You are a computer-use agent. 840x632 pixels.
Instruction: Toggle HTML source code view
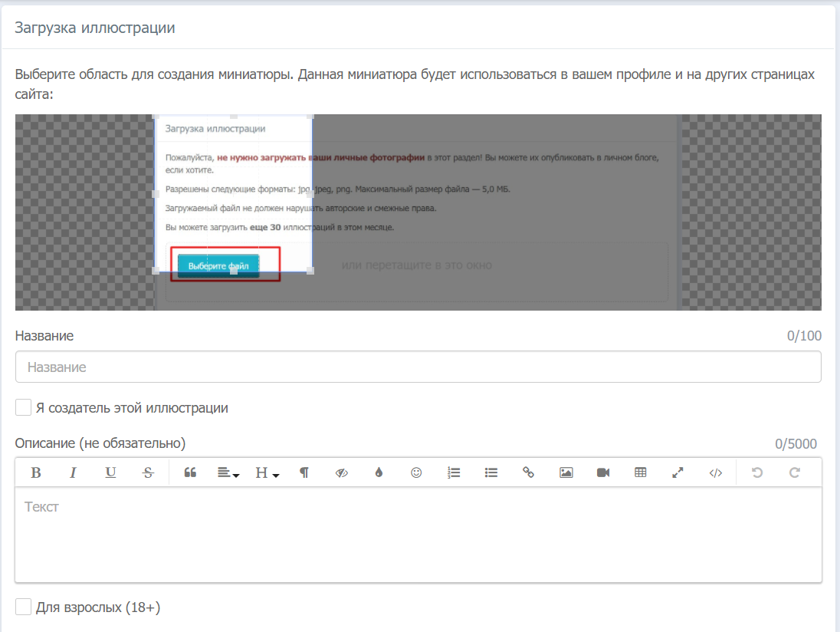point(715,472)
